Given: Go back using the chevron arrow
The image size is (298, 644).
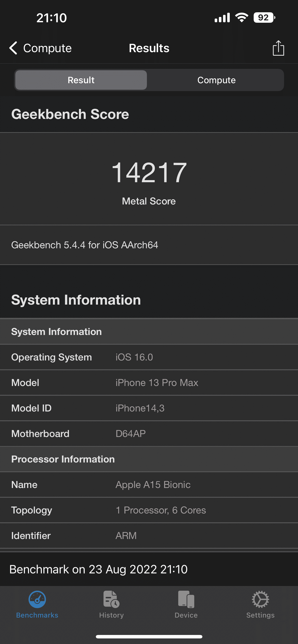Looking at the screenshot, I should pyautogui.click(x=13, y=48).
